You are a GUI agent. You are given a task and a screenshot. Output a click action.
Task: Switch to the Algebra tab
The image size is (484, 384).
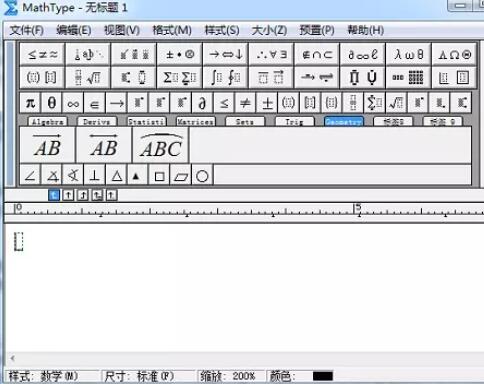(x=48, y=122)
